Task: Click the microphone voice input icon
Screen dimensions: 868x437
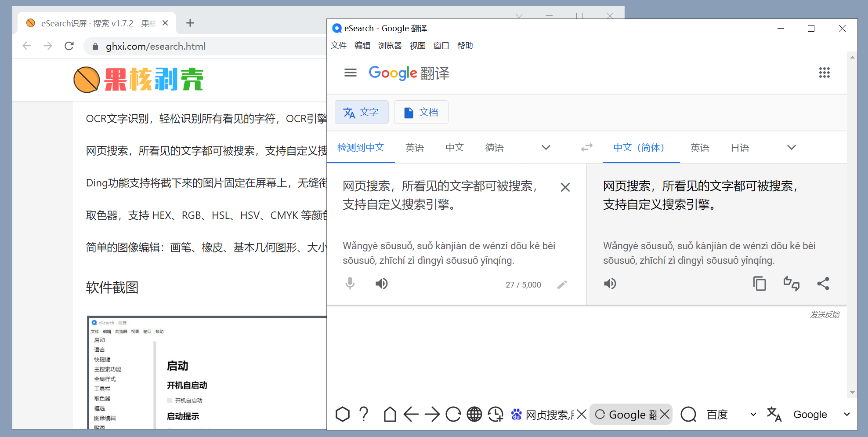Action: [350, 284]
